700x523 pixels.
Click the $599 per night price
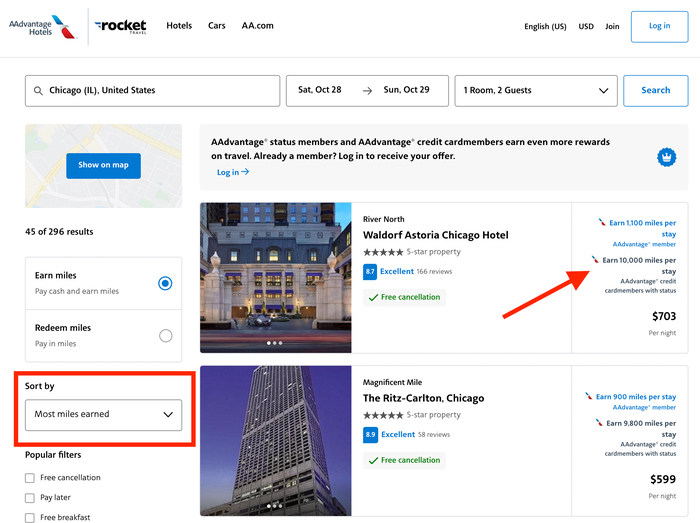tap(663, 479)
